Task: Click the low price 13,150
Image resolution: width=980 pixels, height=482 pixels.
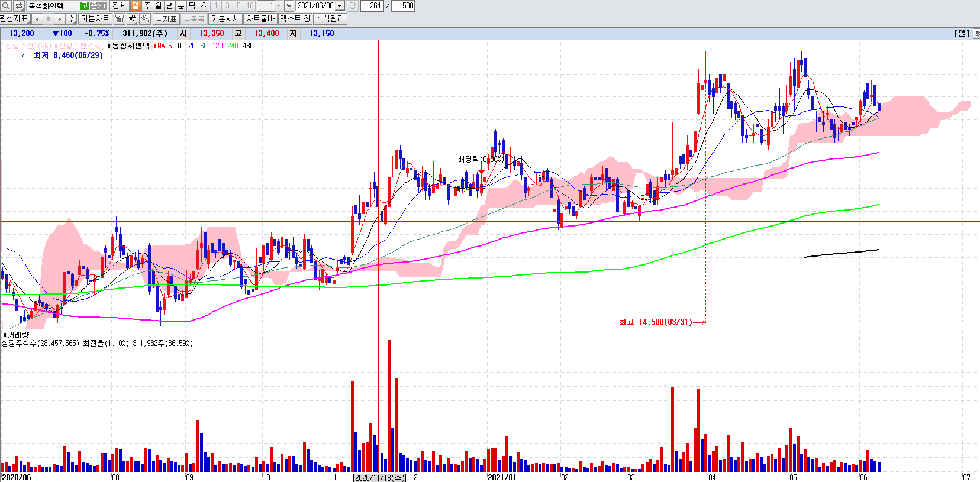Action: pyautogui.click(x=321, y=34)
